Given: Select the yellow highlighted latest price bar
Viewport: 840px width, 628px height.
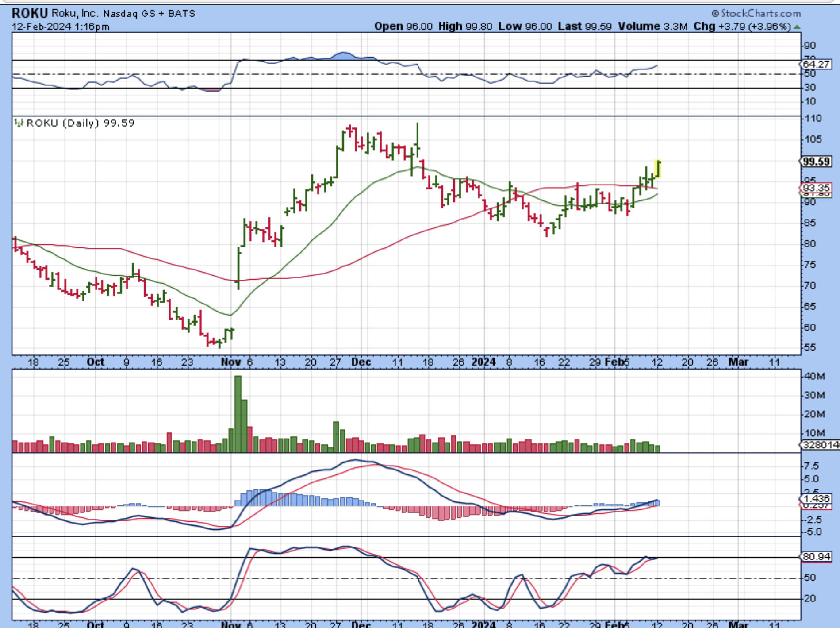Looking at the screenshot, I should (658, 169).
